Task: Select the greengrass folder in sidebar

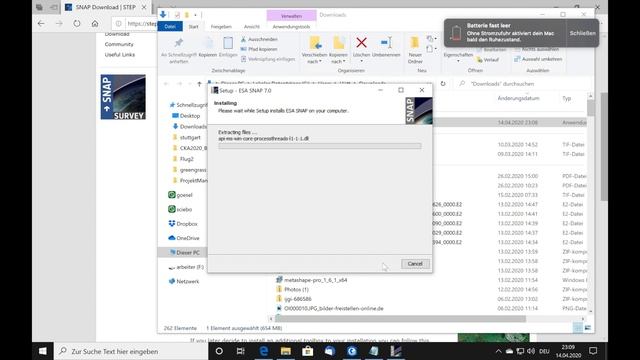Action: point(189,170)
